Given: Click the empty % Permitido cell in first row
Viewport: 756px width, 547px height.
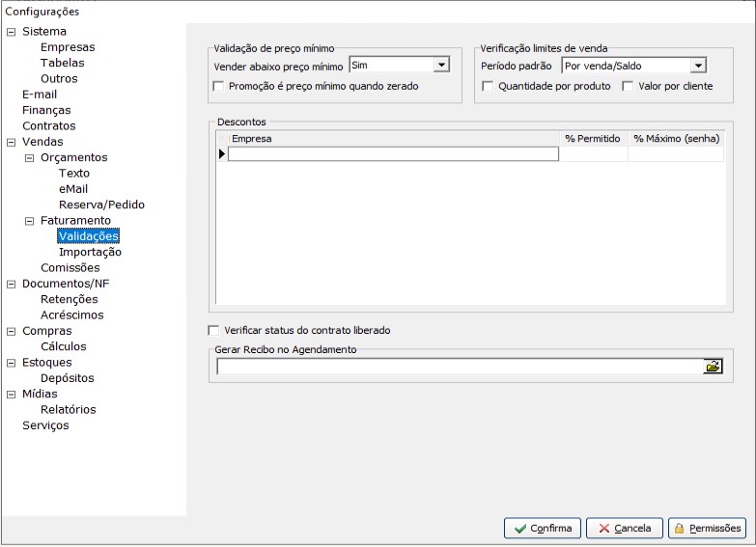Looking at the screenshot, I should coord(594,154).
